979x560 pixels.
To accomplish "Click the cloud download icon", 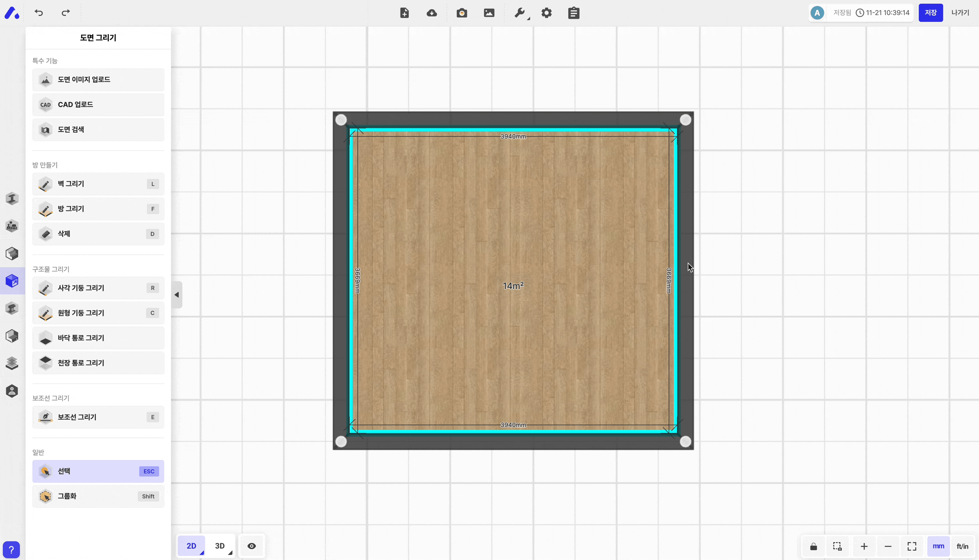I will tap(432, 13).
